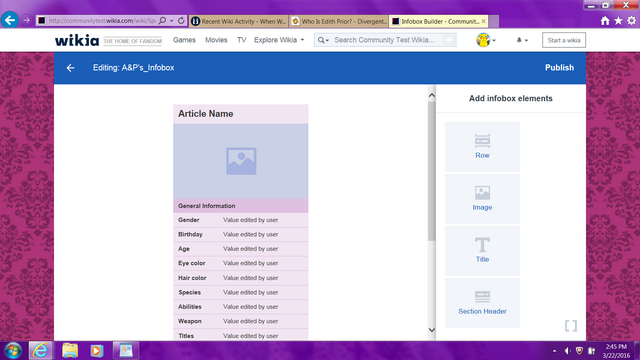Image resolution: width=640 pixels, height=360 pixels.
Task: Click the browser Forward button
Action: pyautogui.click(x=27, y=20)
